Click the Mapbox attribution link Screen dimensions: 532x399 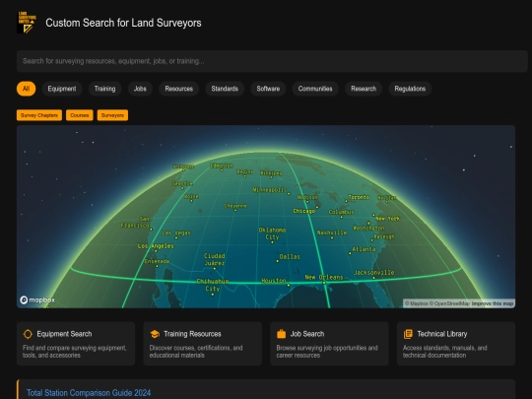pos(417,303)
